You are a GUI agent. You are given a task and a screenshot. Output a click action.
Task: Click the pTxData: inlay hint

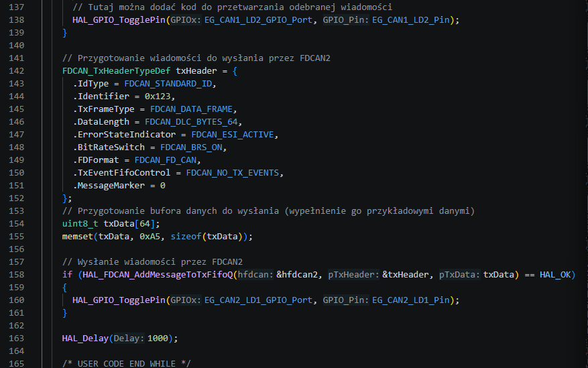tap(460, 275)
